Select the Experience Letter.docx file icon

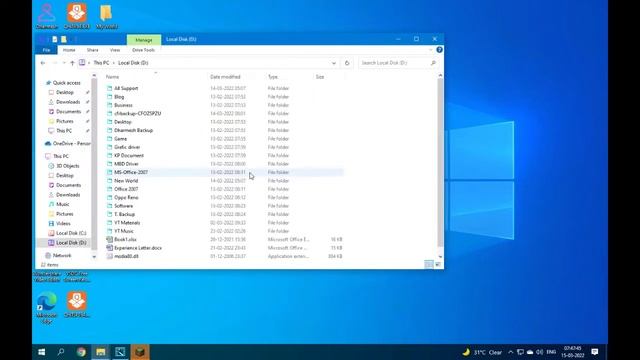tap(109, 248)
